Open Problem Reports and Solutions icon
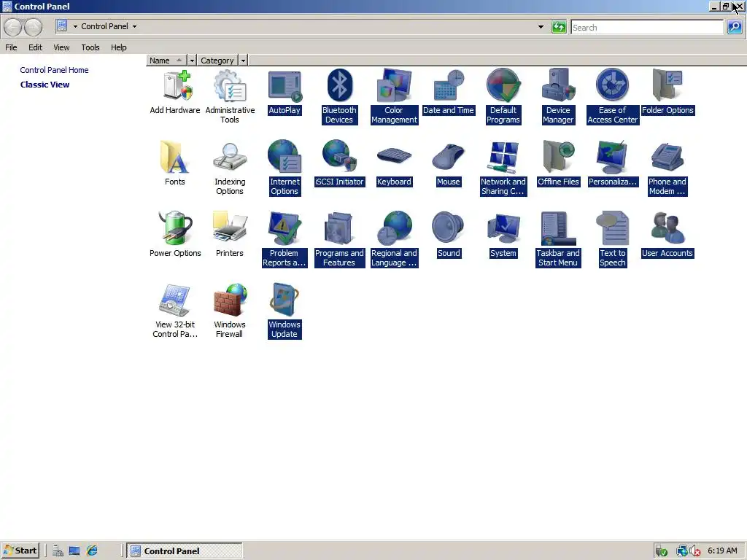This screenshot has height=560, width=747. coord(285,239)
